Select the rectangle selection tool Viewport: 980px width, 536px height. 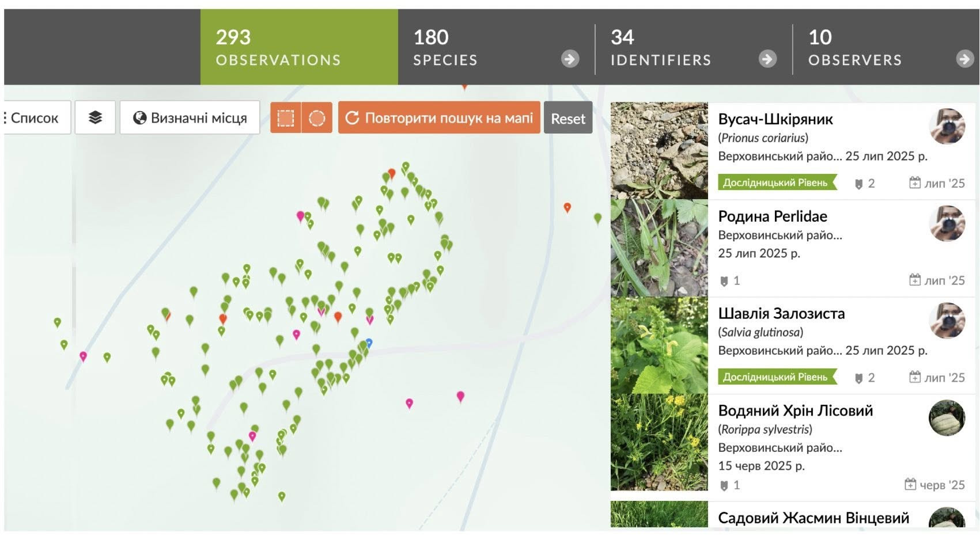[x=286, y=117]
